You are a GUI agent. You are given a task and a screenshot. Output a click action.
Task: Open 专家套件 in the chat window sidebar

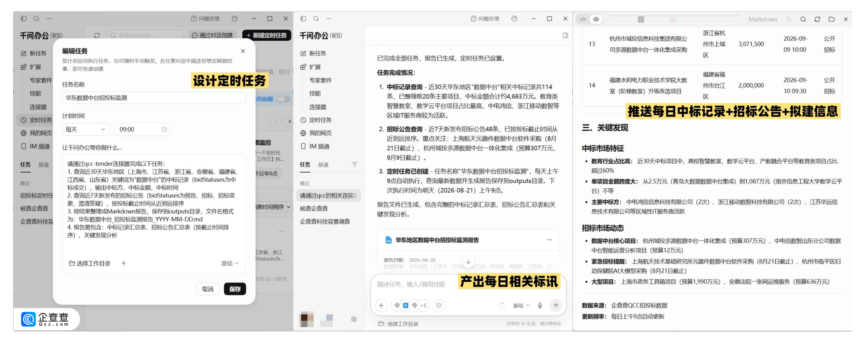coord(320,80)
